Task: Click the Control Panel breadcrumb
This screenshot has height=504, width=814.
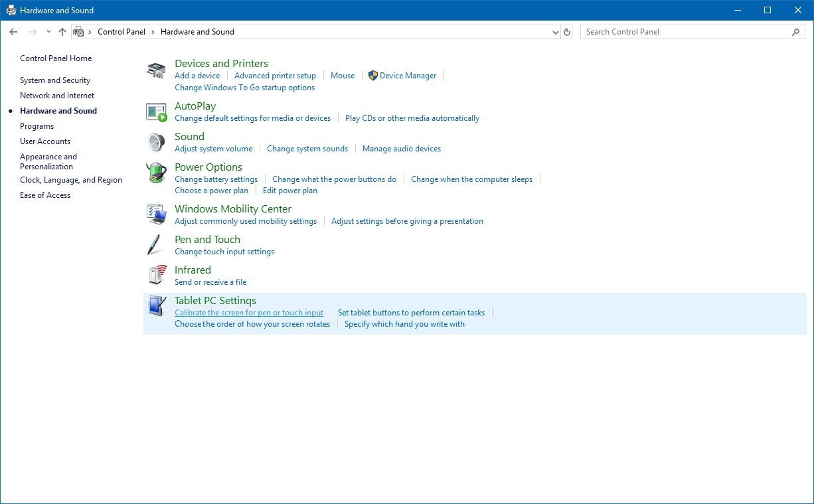Action: (x=122, y=32)
